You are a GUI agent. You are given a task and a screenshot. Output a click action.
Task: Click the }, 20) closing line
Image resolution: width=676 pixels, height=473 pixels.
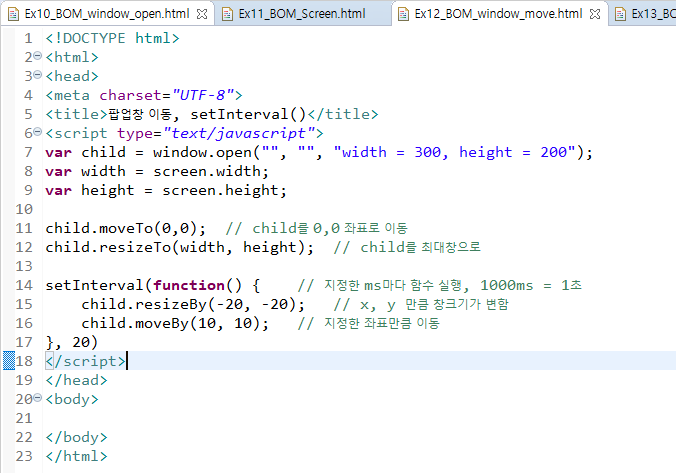(x=72, y=342)
